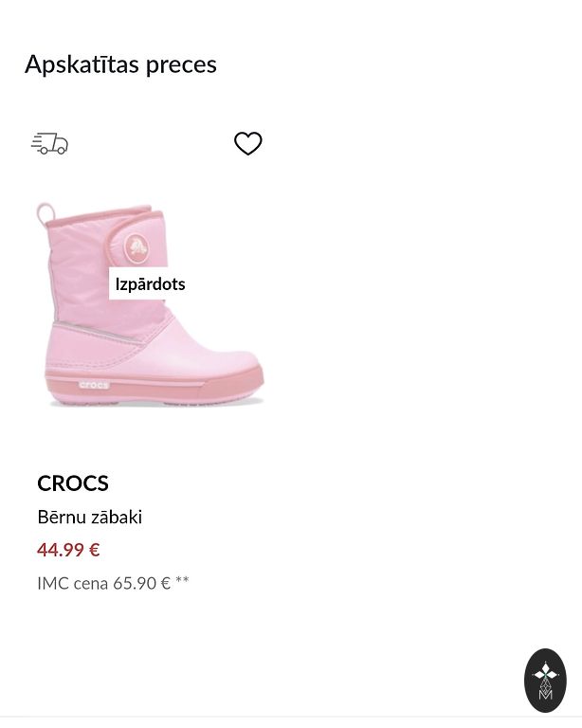Click the fast delivery truck icon
The width and height of the screenshot is (582, 728).
pyautogui.click(x=49, y=143)
